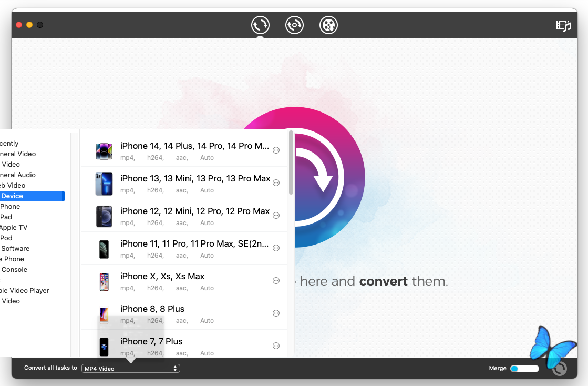Open the media library icon at top right
588x386 pixels.
coord(563,26)
